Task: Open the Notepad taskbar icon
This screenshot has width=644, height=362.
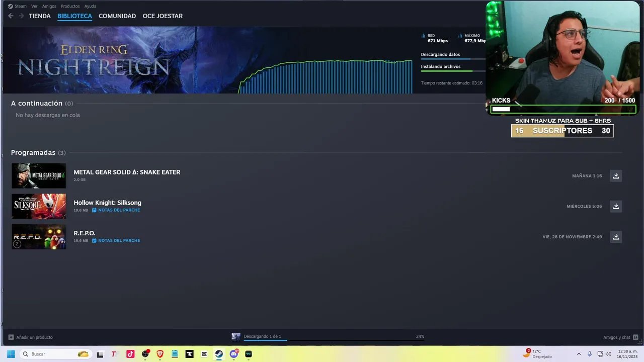Action: click(175, 354)
